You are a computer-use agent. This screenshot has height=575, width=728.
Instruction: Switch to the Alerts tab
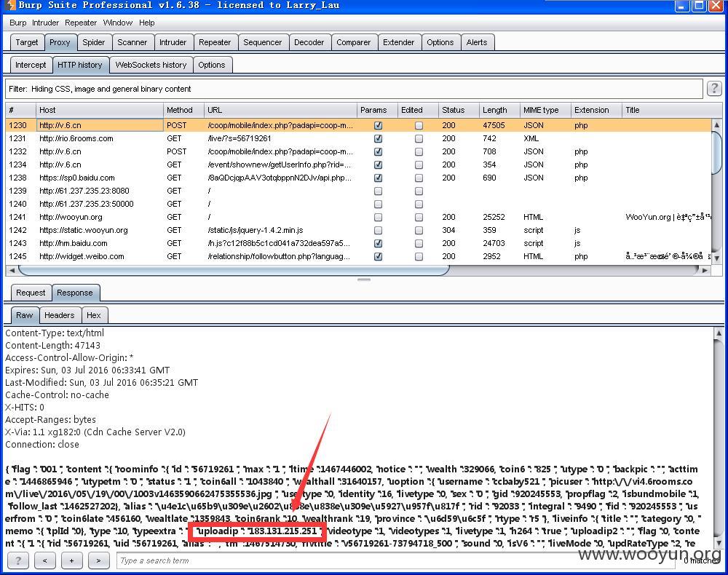pos(477,42)
